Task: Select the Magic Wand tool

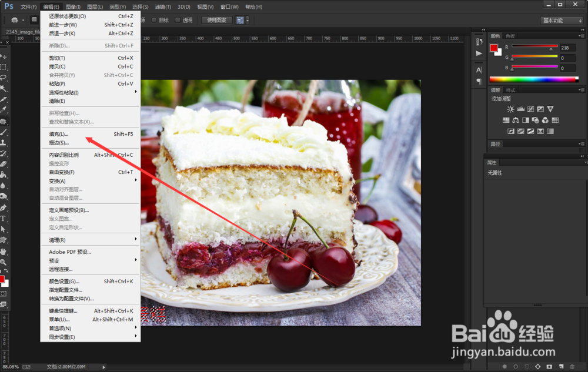Action: click(x=4, y=89)
